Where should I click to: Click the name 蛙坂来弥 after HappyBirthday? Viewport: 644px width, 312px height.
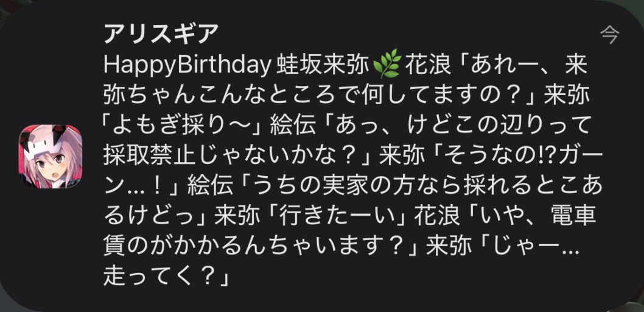click(x=324, y=66)
